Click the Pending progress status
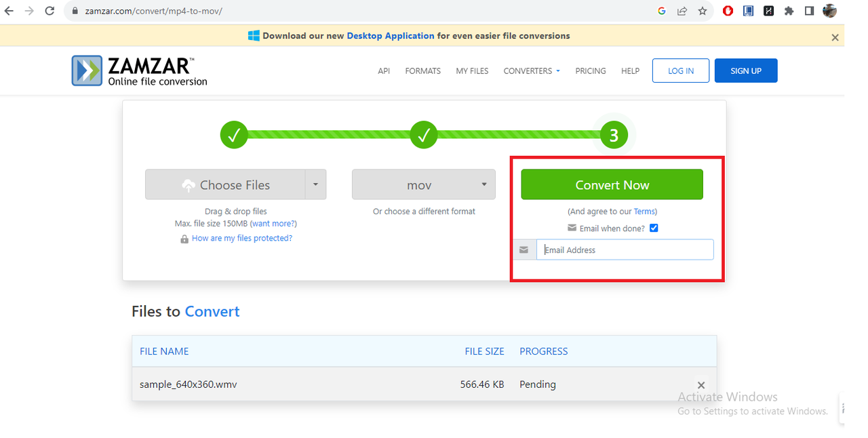Image resolution: width=868 pixels, height=438 pixels. point(538,384)
